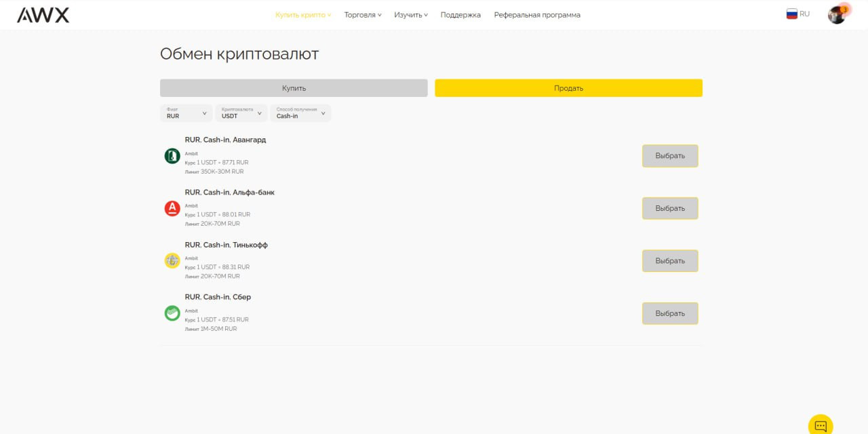Open the user profile avatar
Image resolution: width=868 pixels, height=434 pixels.
[837, 14]
